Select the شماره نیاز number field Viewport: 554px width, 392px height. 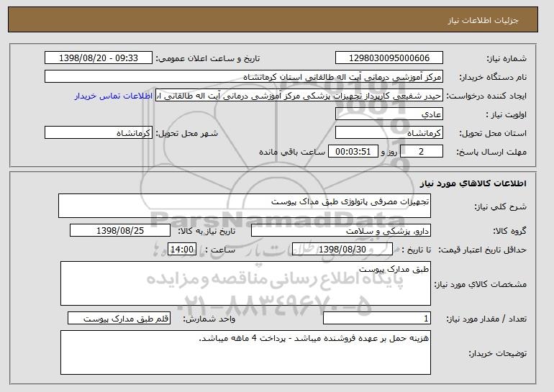point(389,58)
